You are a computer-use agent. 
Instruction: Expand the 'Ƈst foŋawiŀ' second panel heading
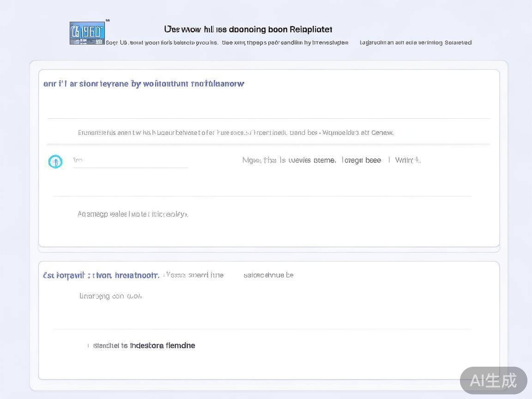click(x=101, y=275)
